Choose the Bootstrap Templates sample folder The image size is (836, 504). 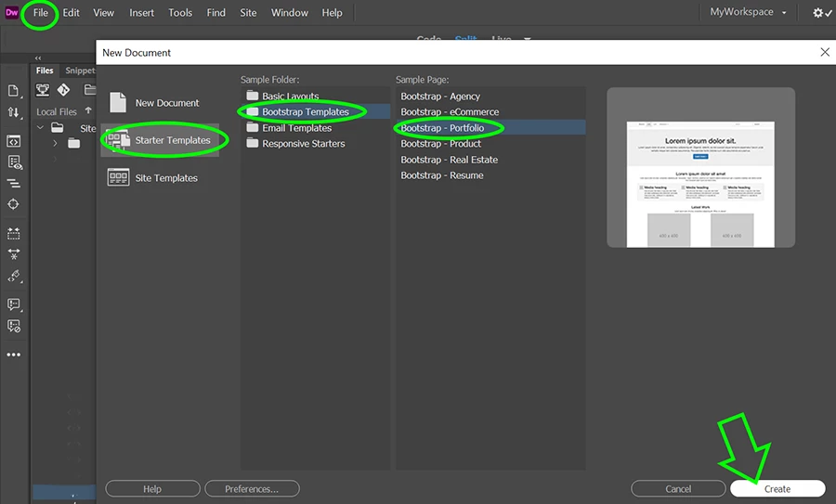315,112
